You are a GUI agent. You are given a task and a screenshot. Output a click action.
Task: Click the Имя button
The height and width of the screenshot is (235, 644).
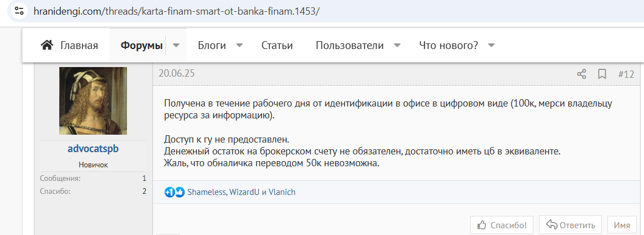pyautogui.click(x=622, y=225)
